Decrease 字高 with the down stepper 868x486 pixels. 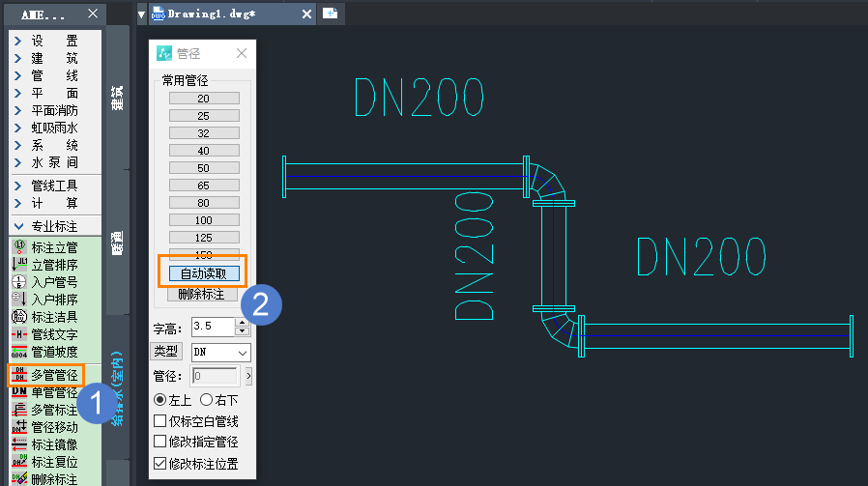tap(243, 331)
